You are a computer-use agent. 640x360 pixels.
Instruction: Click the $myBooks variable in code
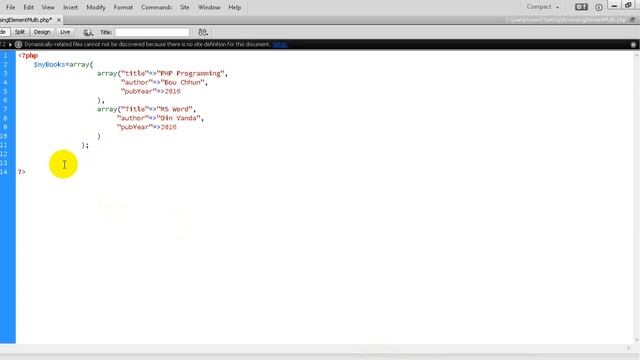pos(49,64)
